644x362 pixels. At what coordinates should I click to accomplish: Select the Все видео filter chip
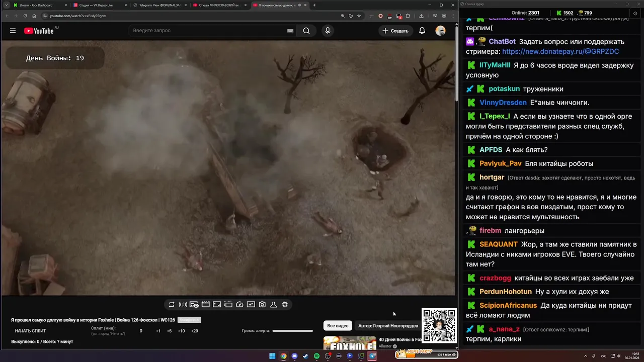(x=338, y=326)
